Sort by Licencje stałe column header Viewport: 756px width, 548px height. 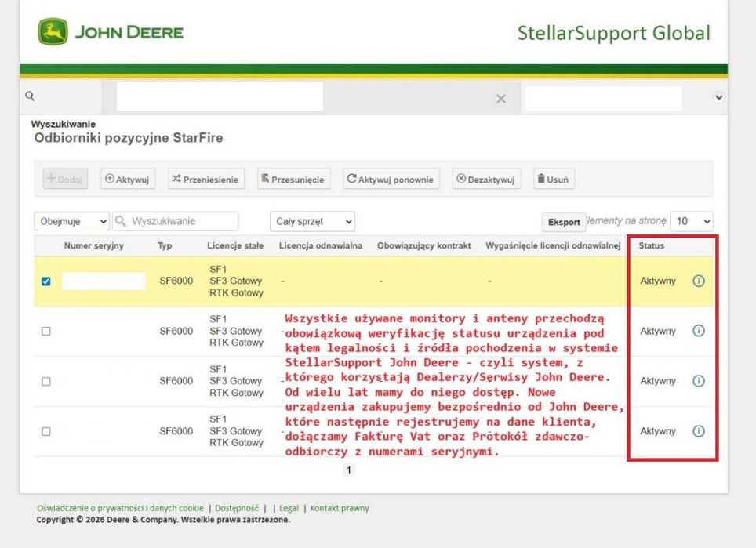[235, 246]
